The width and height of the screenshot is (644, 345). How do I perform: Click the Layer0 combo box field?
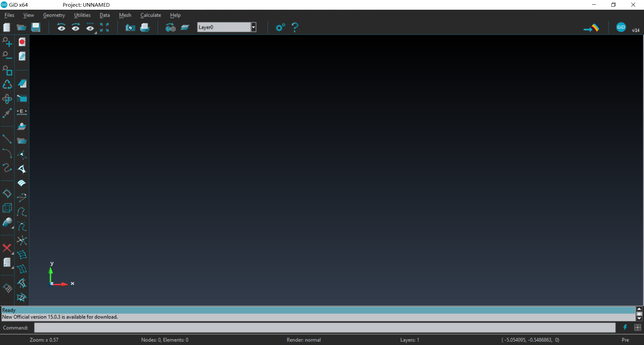(x=224, y=27)
